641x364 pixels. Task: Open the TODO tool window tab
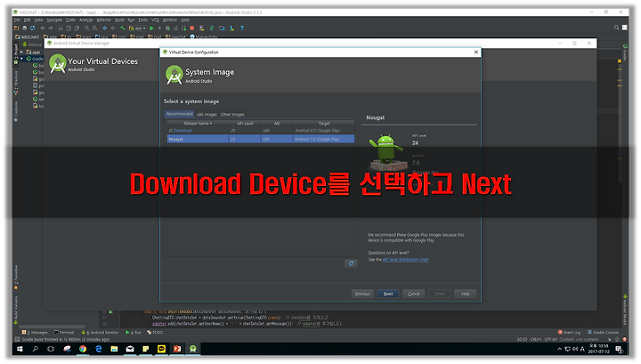[155, 333]
